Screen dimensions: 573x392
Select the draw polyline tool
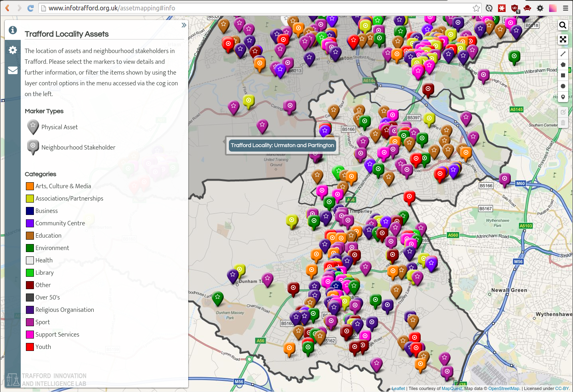(563, 54)
